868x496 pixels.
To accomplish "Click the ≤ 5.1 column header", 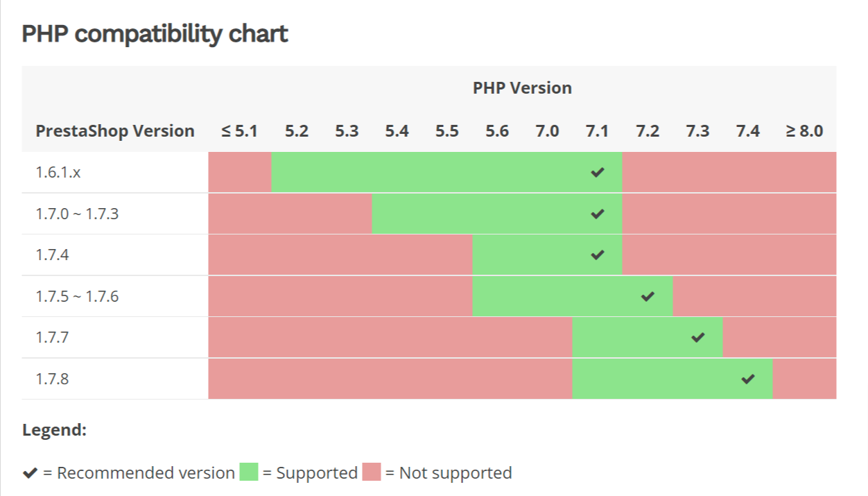I will 239,131.
